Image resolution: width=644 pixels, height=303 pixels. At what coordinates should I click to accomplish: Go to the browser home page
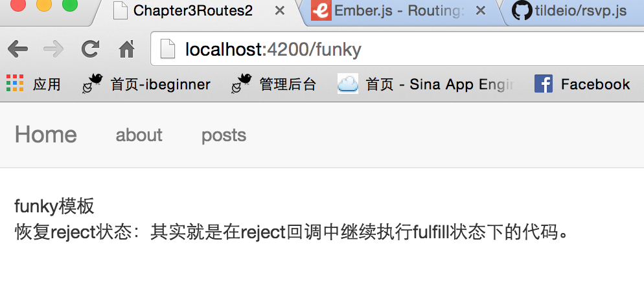point(127,50)
